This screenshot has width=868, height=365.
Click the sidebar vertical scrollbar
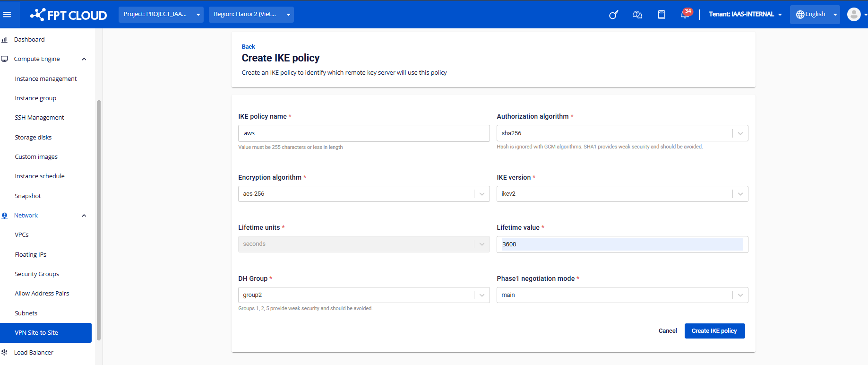tap(99, 220)
